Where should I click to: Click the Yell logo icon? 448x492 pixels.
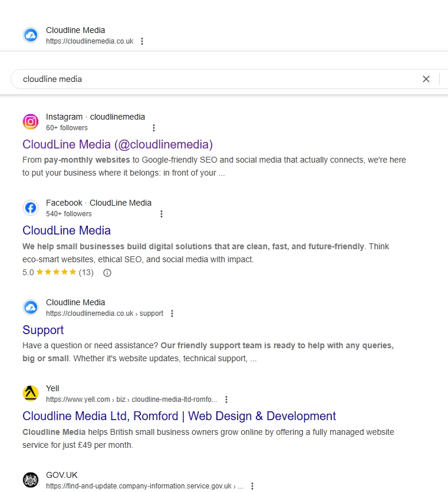(x=31, y=394)
